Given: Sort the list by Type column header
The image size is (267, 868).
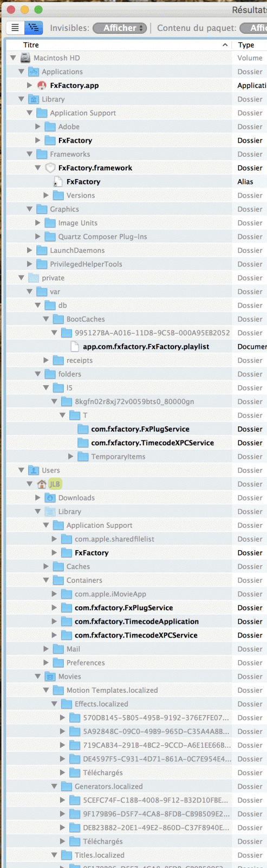Looking at the screenshot, I should (x=246, y=45).
